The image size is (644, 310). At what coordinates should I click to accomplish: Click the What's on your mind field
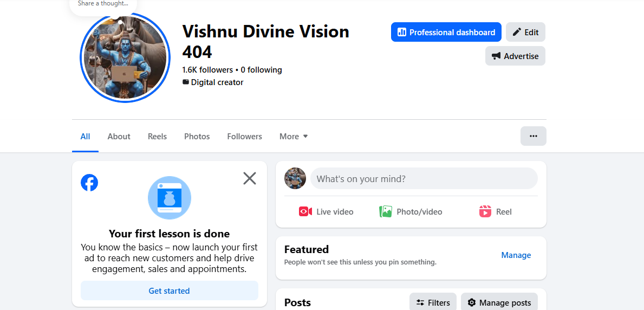pos(424,178)
